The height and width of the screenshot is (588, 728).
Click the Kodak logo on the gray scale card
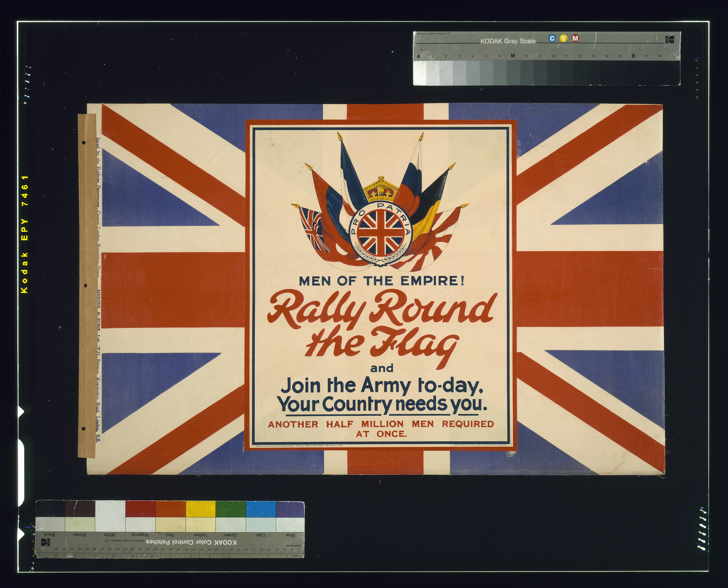point(670,40)
